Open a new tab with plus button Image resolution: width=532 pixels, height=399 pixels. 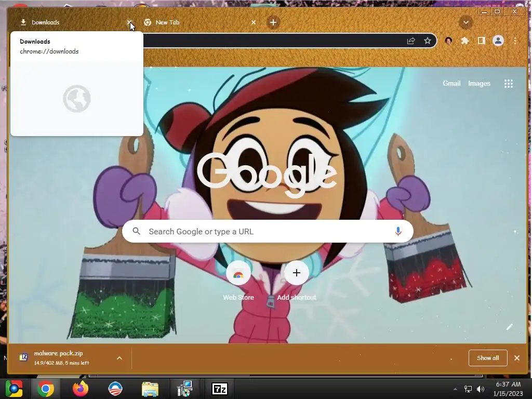pyautogui.click(x=273, y=22)
